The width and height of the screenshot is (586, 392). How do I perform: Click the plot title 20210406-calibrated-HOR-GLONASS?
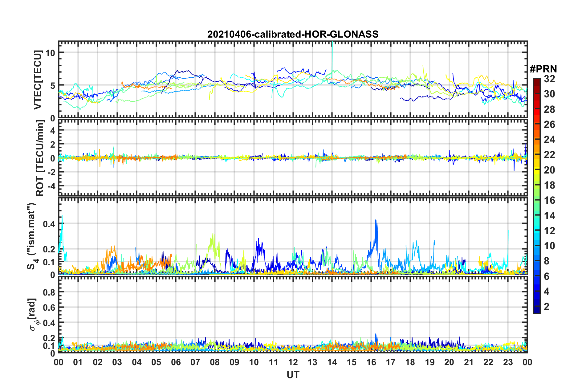(293, 34)
